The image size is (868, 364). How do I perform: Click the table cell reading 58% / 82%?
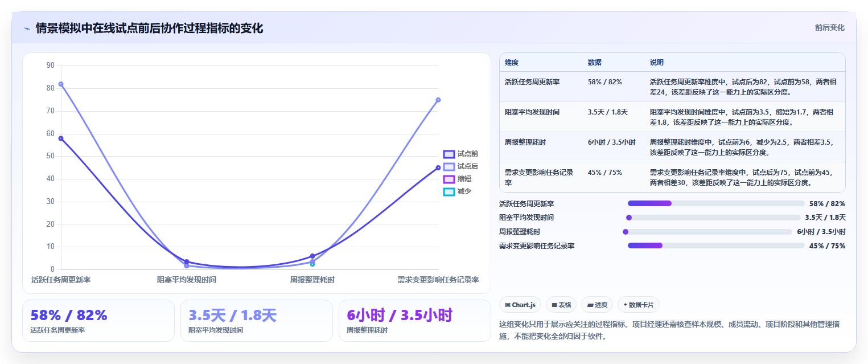pos(605,82)
